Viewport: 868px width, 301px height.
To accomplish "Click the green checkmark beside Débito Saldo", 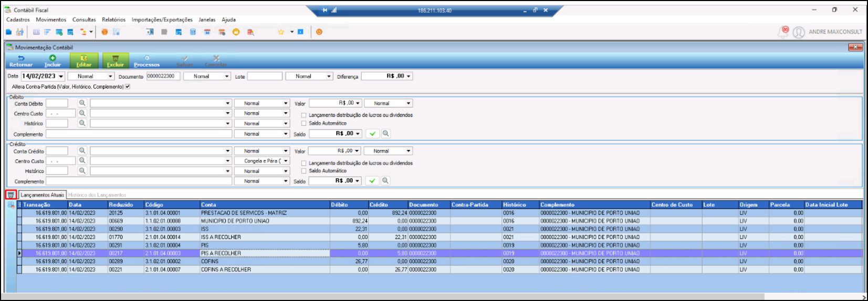I will click(x=373, y=134).
